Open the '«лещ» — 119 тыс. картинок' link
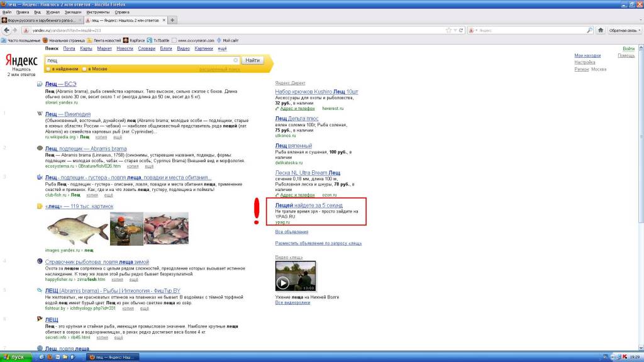Screen dimensions: 644x362 pyautogui.click(x=79, y=206)
